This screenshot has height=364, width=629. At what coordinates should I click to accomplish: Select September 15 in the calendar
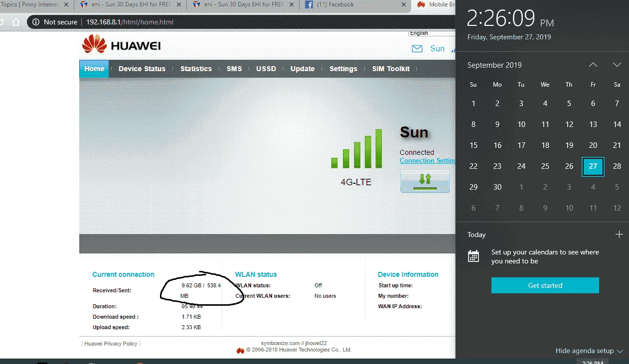pyautogui.click(x=473, y=145)
